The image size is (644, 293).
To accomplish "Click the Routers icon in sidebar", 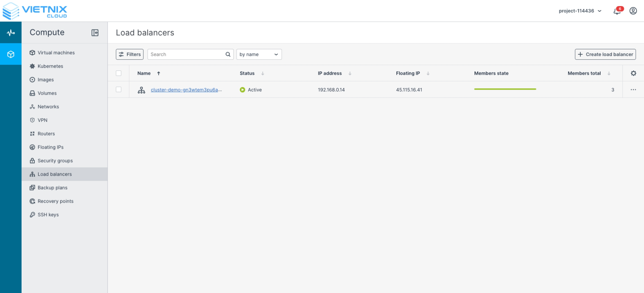I will [x=32, y=134].
